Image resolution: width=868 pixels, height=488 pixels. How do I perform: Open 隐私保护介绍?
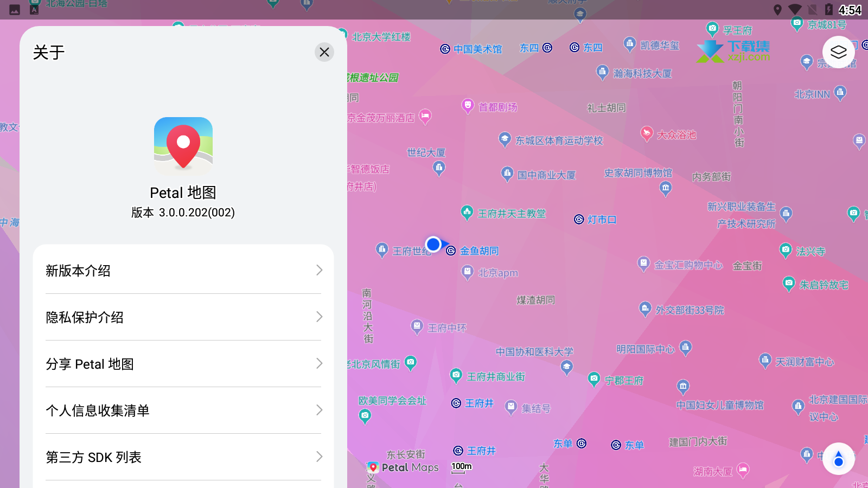click(x=183, y=317)
